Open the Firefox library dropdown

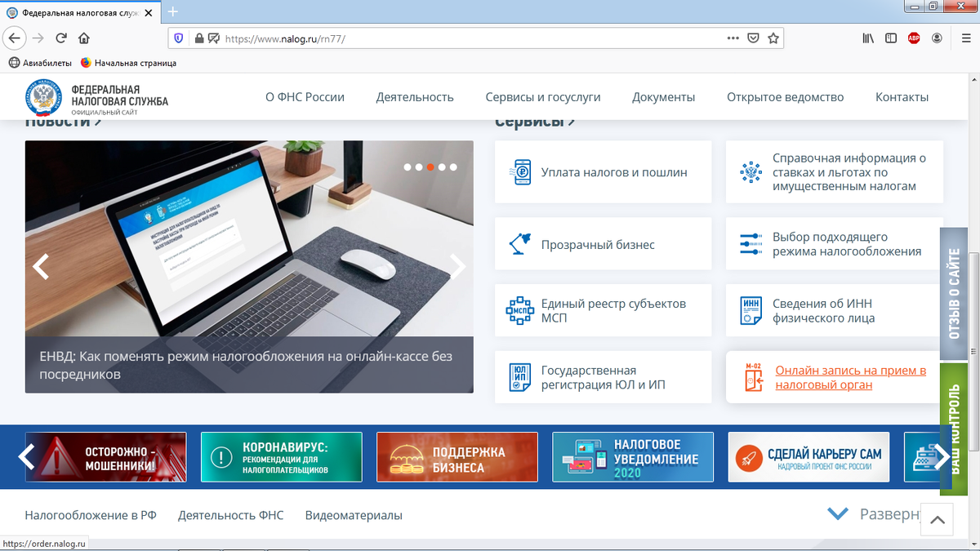(868, 38)
